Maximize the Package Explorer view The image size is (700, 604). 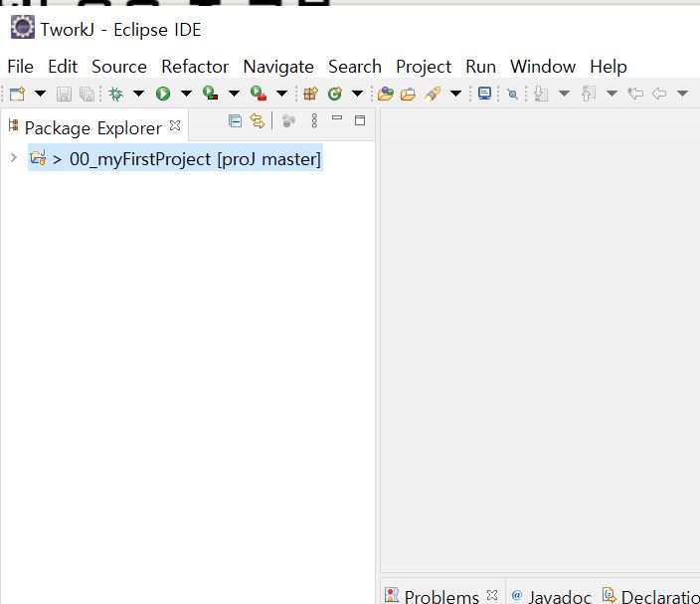[x=360, y=120]
